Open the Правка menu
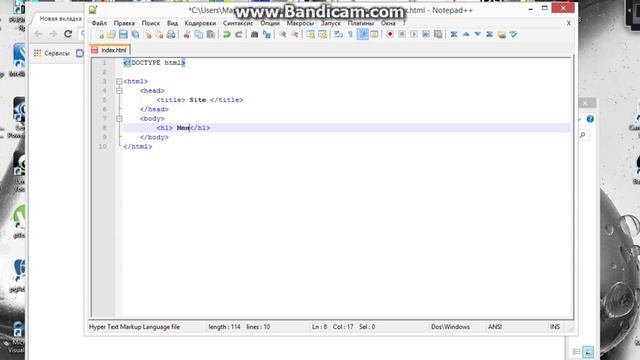 pos(124,23)
